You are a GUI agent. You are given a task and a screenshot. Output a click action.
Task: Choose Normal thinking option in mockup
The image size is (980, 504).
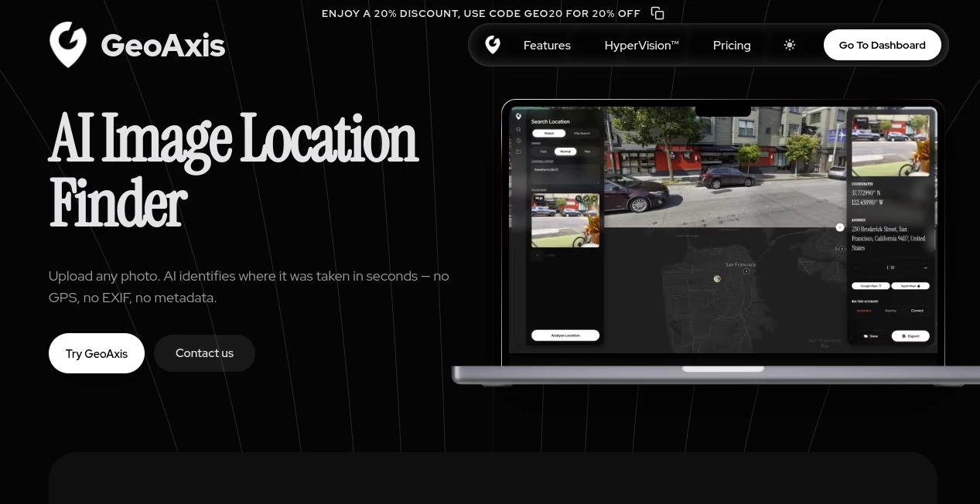[565, 152]
